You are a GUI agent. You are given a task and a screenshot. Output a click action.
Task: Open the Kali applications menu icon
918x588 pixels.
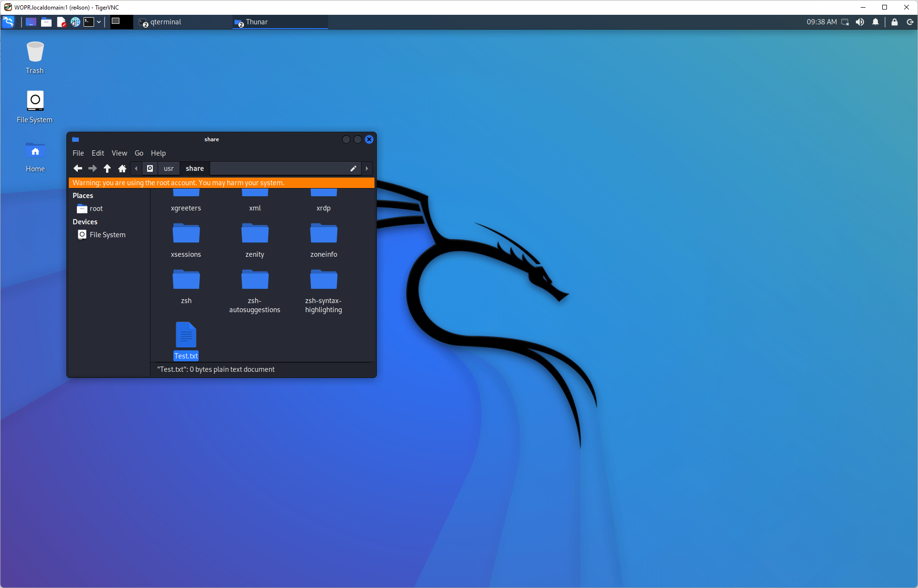point(9,22)
